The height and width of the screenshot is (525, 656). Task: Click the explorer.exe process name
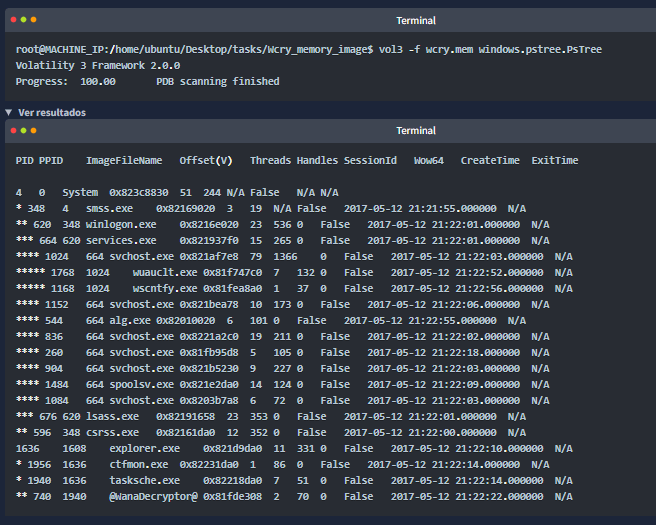coord(144,448)
